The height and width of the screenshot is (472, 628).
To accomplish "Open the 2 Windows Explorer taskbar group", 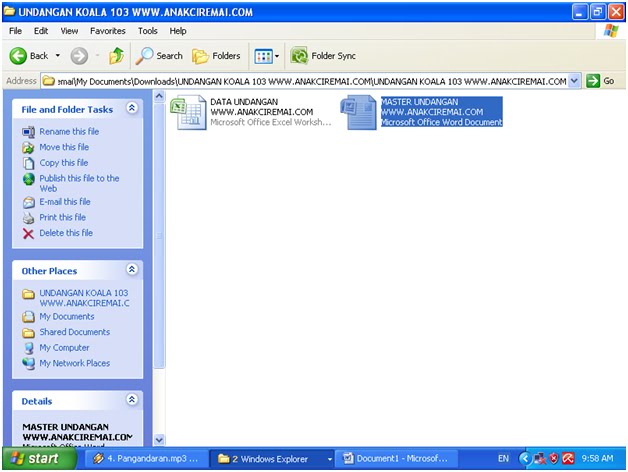I will pos(272,458).
